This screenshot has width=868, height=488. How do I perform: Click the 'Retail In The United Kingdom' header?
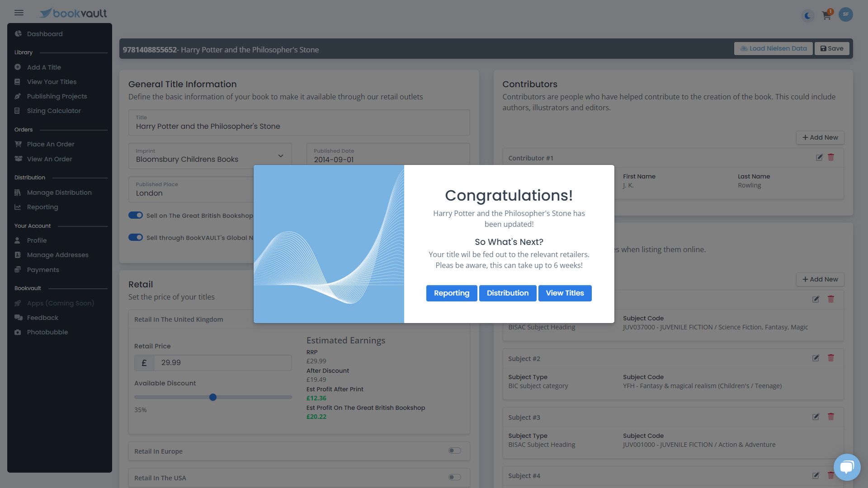tap(179, 319)
